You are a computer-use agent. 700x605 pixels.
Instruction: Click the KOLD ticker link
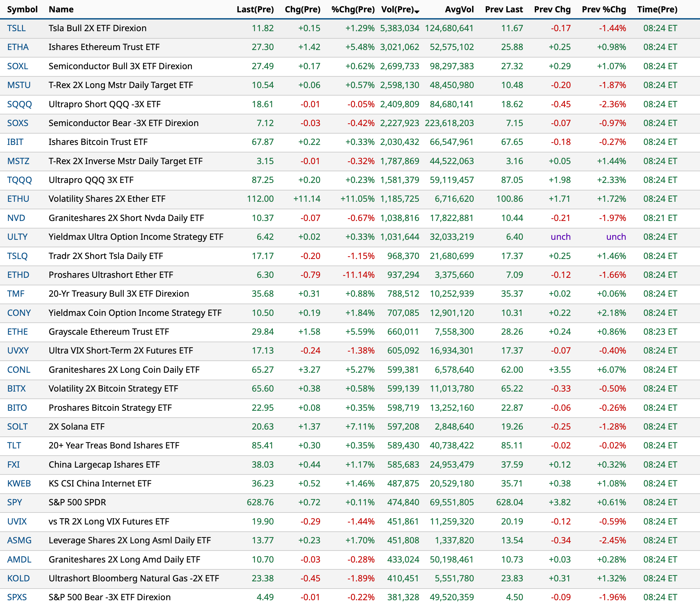click(x=19, y=578)
